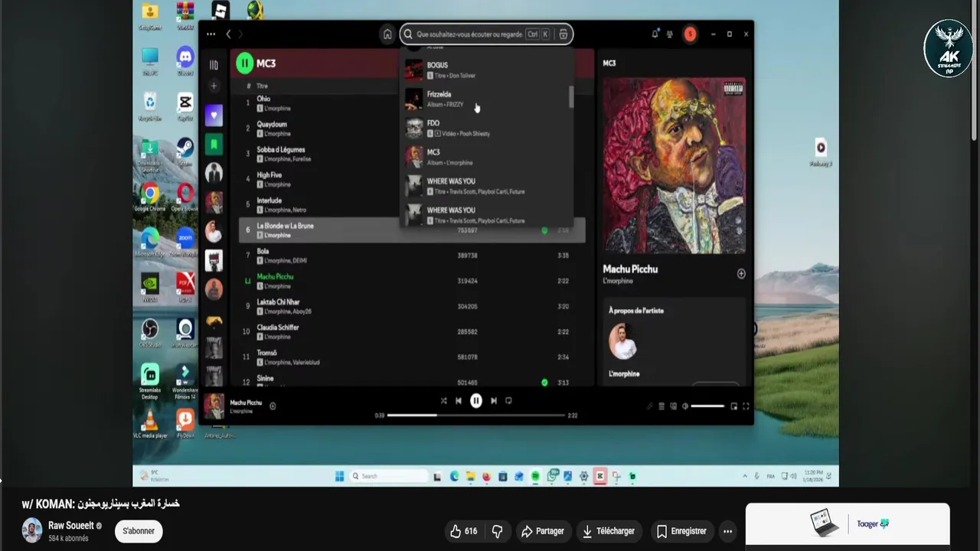This screenshot has height=551, width=980.
Task: Open connect to a device icon
Action: (x=673, y=406)
